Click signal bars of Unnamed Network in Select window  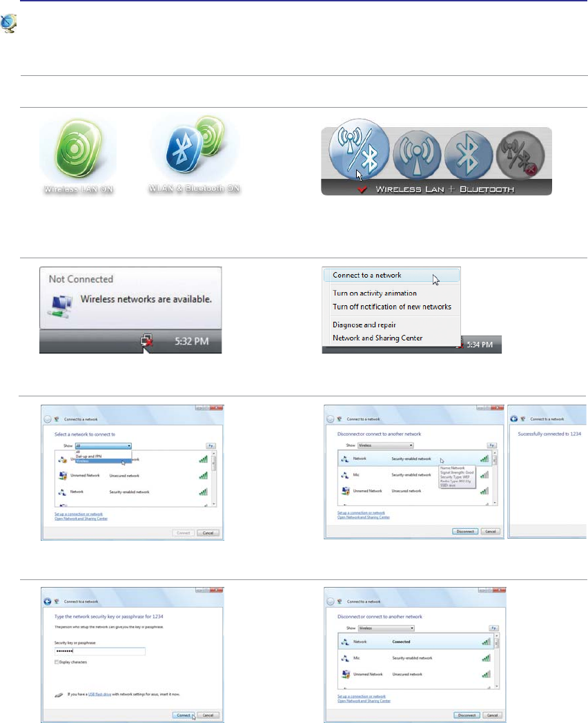[x=203, y=475]
